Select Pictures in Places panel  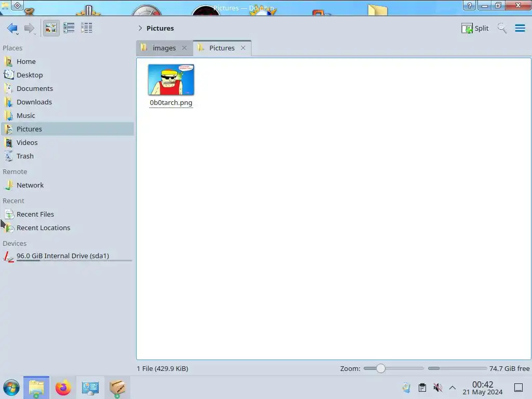coord(68,129)
